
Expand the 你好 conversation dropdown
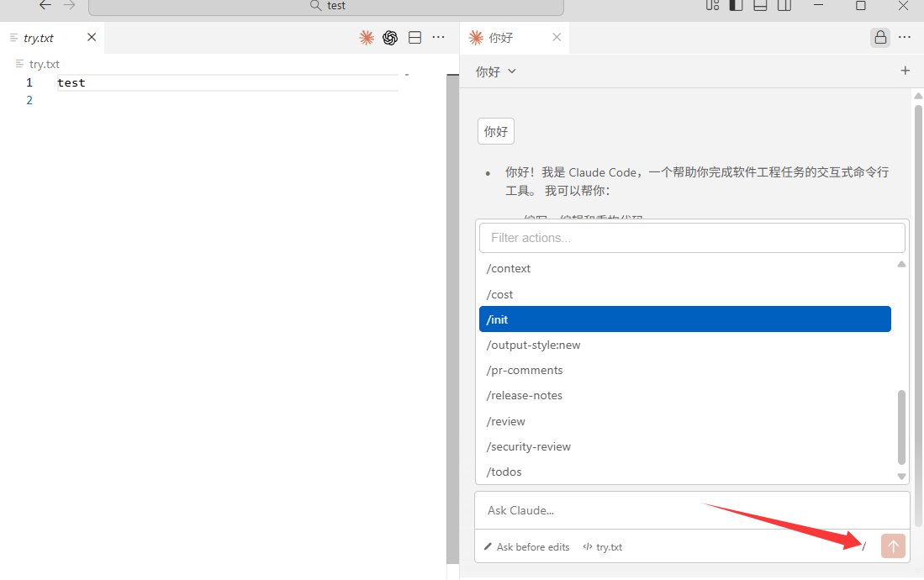[x=495, y=71]
